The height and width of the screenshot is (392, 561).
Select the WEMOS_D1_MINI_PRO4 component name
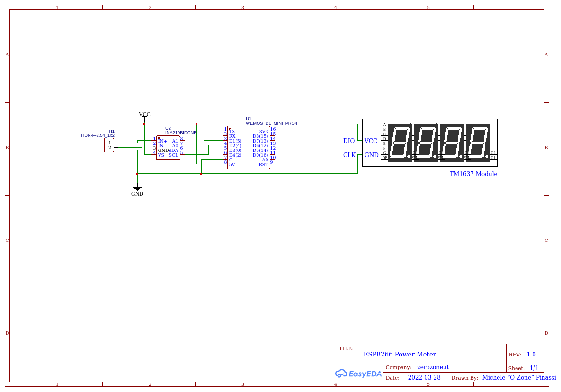271,123
